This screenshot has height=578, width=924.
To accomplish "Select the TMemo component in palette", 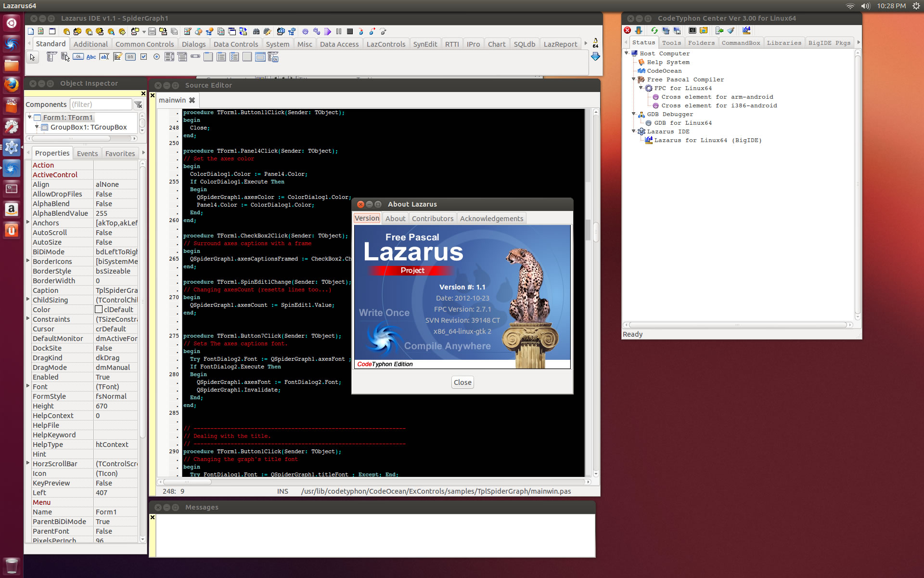I will [117, 57].
